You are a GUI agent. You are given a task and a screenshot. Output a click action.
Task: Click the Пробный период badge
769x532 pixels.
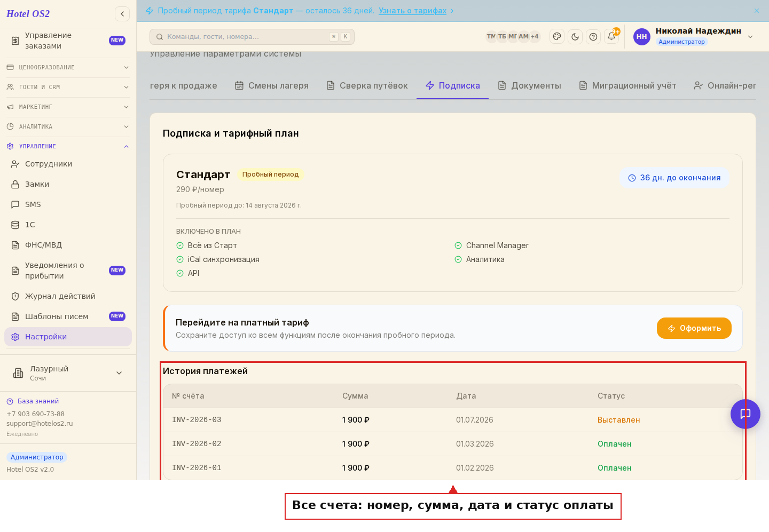(270, 174)
